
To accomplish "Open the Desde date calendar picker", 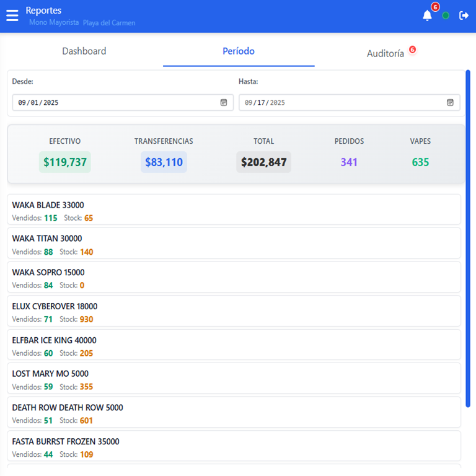I will (x=224, y=102).
